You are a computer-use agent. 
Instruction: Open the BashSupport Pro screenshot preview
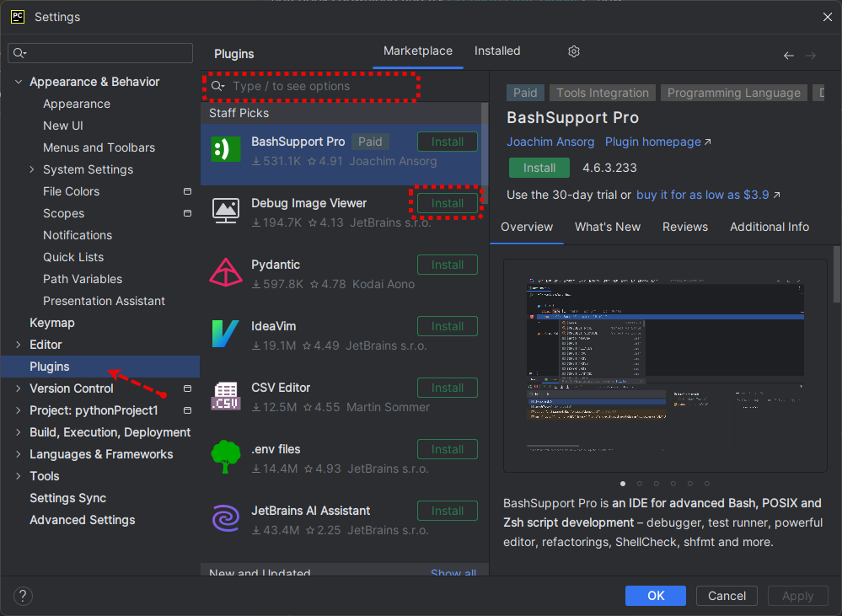(665, 366)
